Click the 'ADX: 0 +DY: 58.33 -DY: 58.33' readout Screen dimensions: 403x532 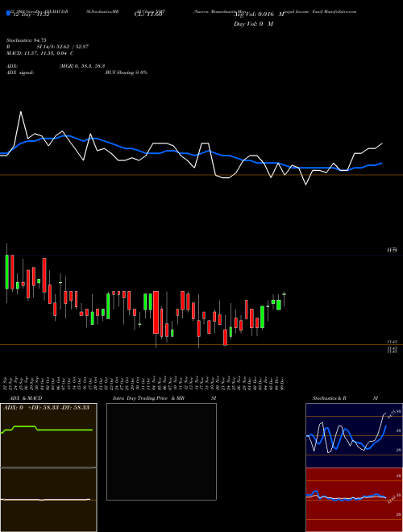click(x=46, y=408)
